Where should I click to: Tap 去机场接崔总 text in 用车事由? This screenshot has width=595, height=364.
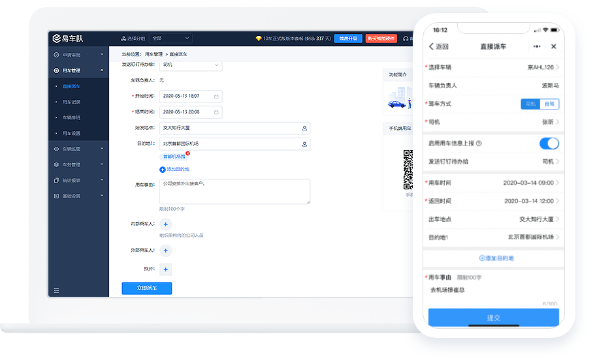coord(447,290)
